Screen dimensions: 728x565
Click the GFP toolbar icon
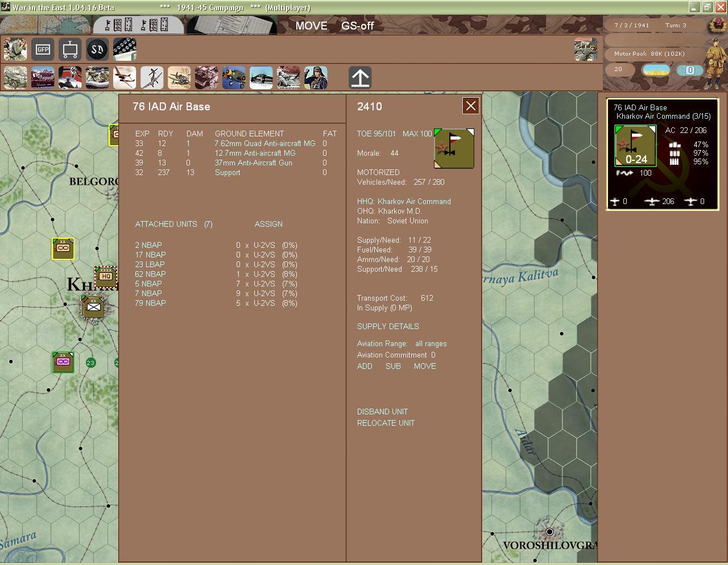[43, 49]
